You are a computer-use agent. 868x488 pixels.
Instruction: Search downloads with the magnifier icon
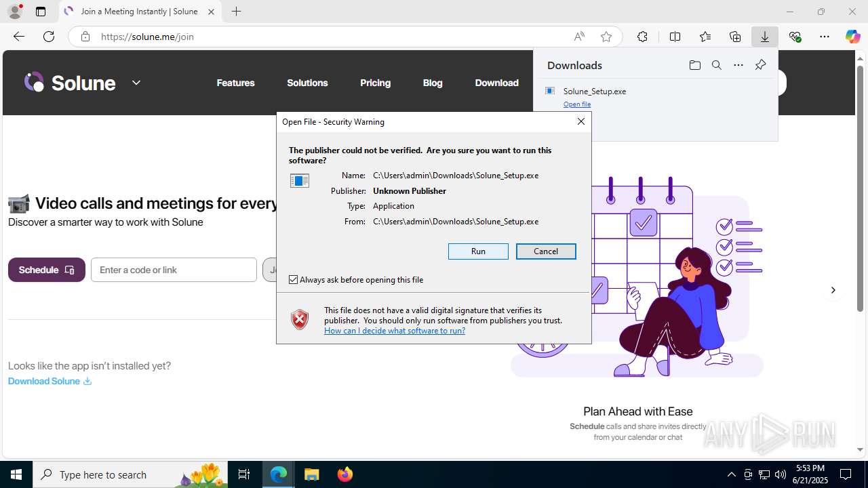pos(717,65)
